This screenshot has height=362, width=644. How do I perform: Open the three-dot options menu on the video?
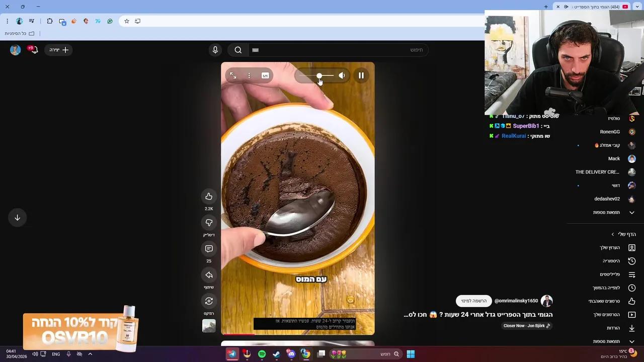pyautogui.click(x=249, y=75)
